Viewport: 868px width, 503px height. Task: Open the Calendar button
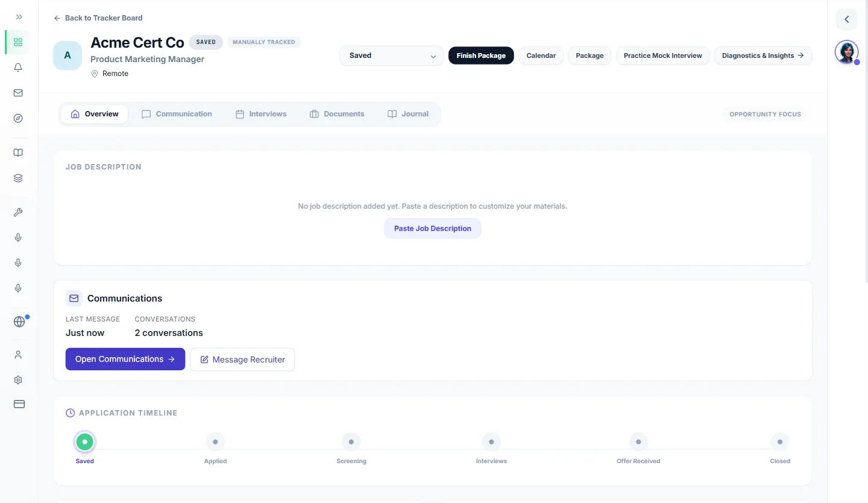(541, 55)
